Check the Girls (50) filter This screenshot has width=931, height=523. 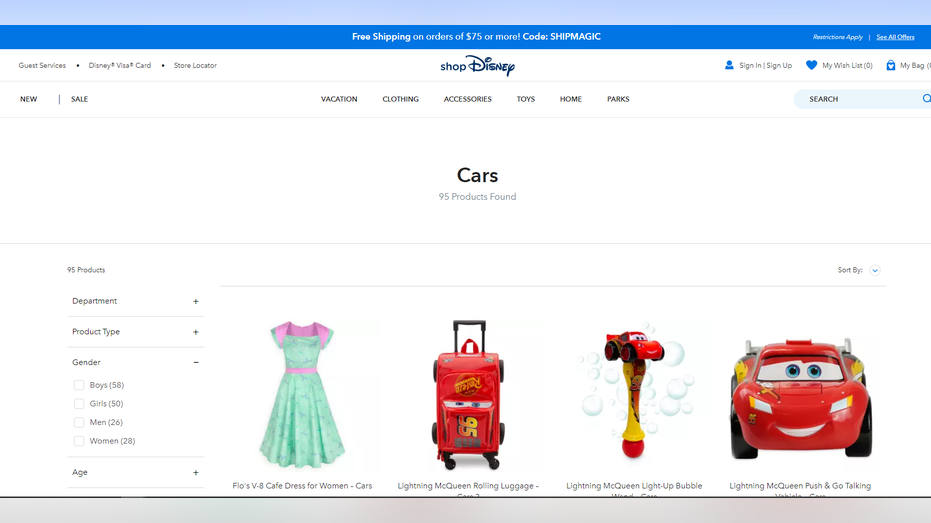coord(78,404)
